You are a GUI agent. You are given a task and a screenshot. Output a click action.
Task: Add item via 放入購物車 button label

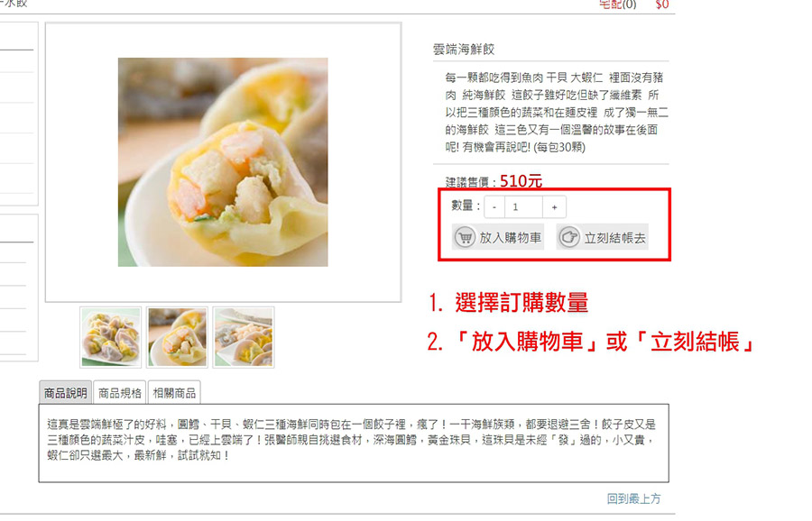510,237
